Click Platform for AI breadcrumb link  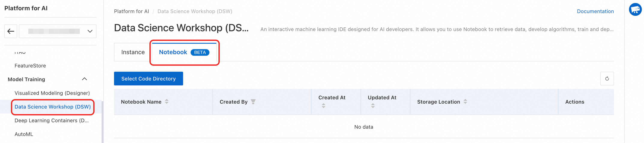(131, 11)
